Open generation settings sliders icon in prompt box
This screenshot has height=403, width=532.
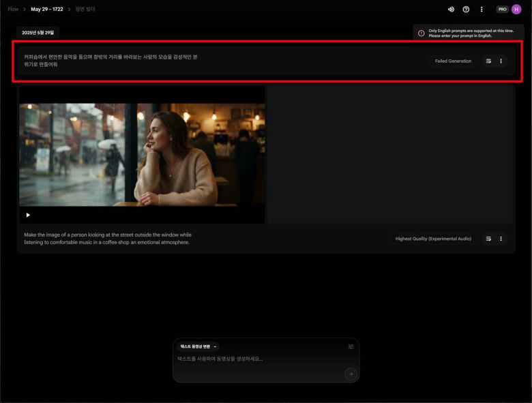pyautogui.click(x=351, y=346)
